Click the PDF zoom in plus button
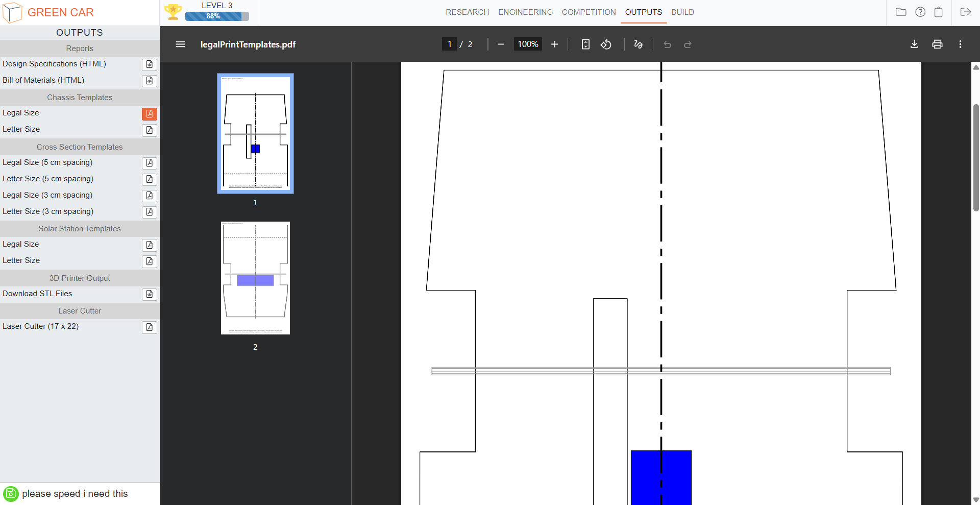This screenshot has width=980, height=505. pyautogui.click(x=554, y=44)
